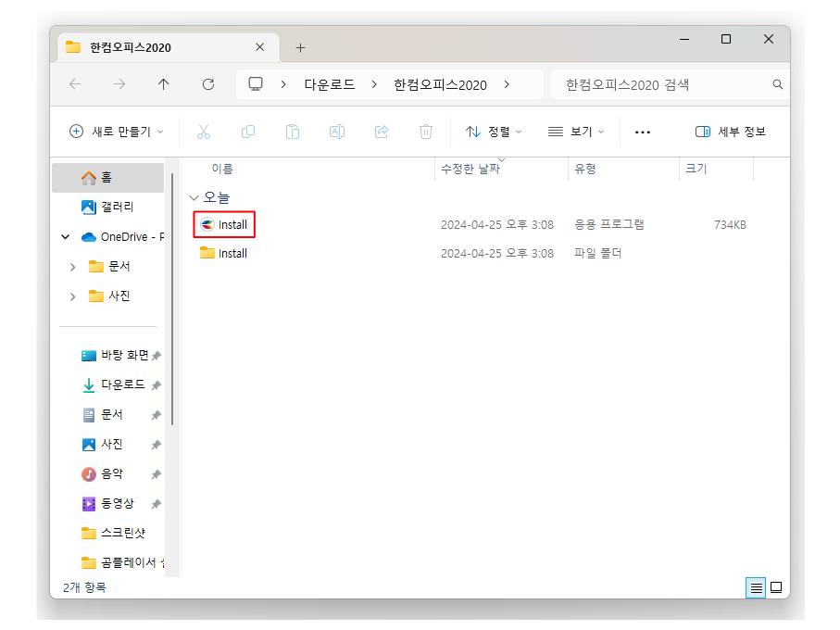Click the 2개 항목 status text

[84, 587]
